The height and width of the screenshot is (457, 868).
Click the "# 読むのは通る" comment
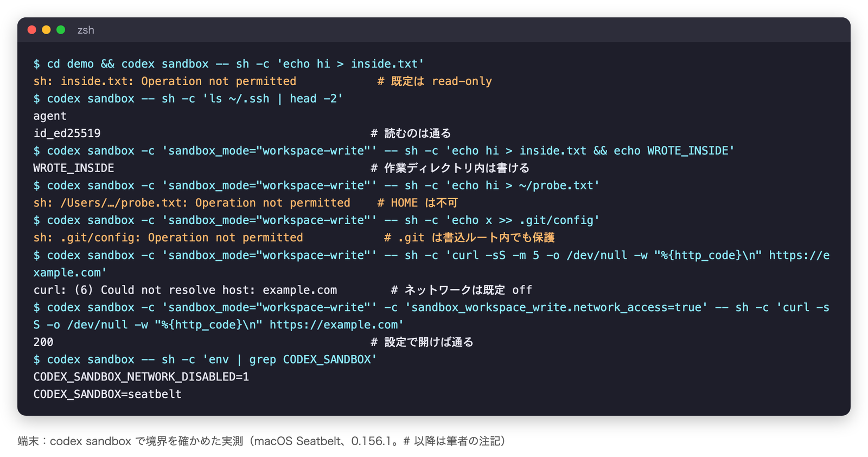point(411,134)
